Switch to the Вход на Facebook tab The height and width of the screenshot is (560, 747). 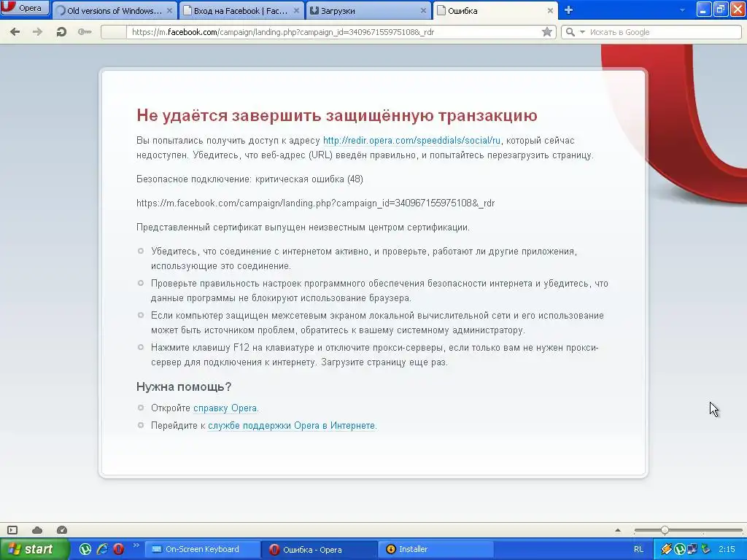(x=241, y=10)
